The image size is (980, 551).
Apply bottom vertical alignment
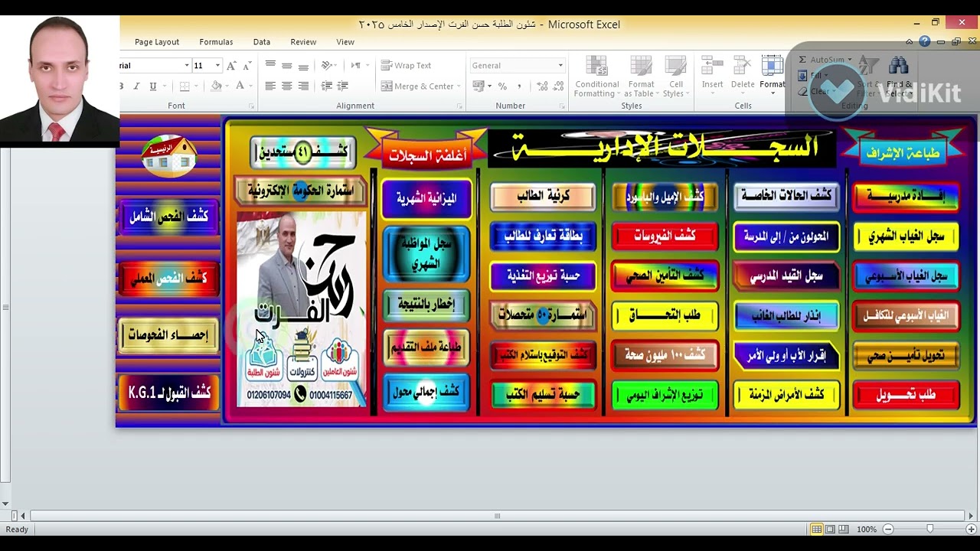tap(303, 66)
